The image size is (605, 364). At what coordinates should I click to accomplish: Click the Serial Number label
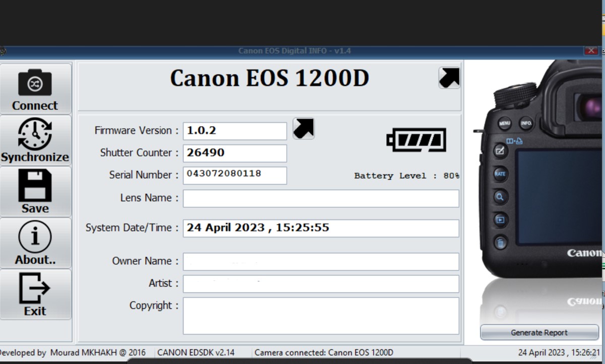[x=144, y=175]
